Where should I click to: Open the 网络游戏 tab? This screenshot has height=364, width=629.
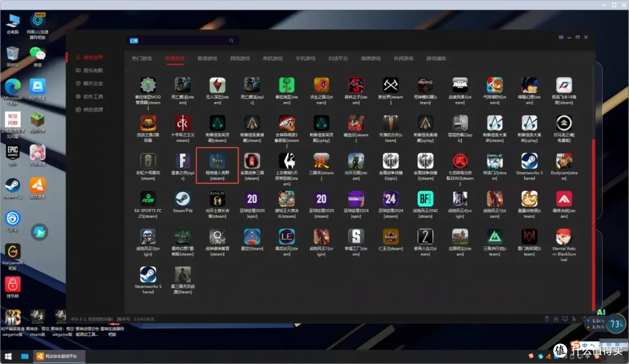pos(240,59)
